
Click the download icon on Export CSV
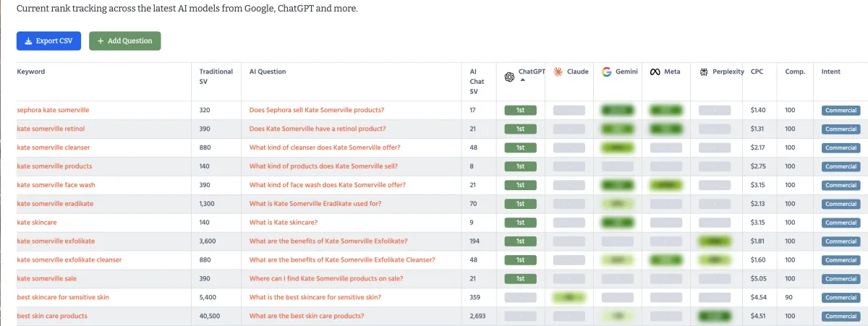coord(28,41)
